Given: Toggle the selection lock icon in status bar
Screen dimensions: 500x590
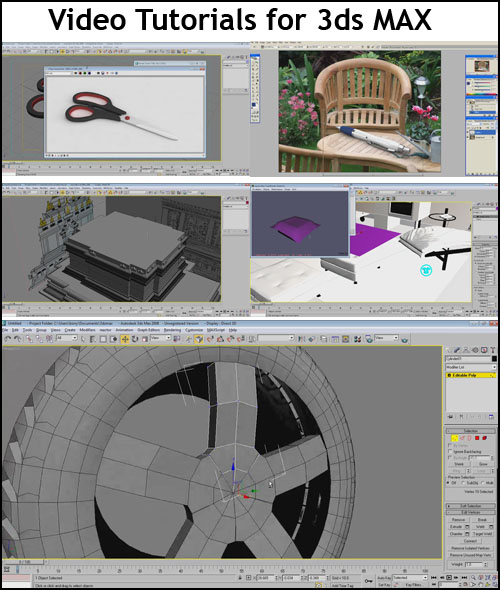Looking at the screenshot, I should coord(240,578).
